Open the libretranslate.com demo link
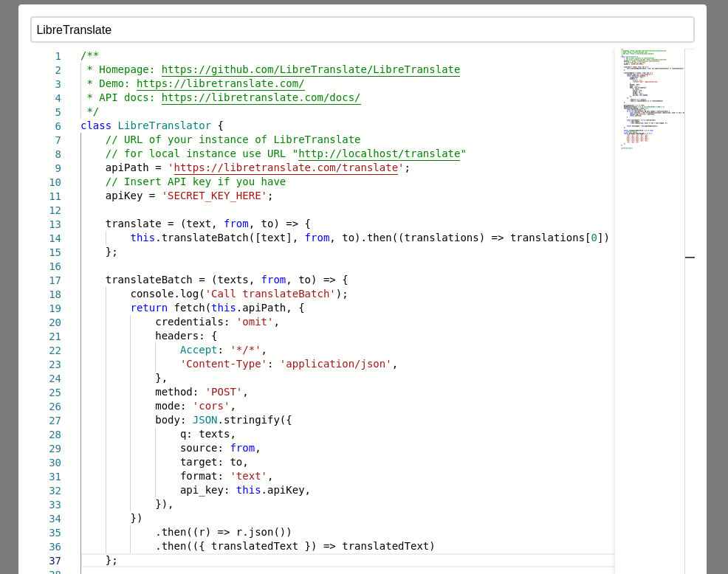Image resolution: width=728 pixels, height=574 pixels. (x=221, y=83)
